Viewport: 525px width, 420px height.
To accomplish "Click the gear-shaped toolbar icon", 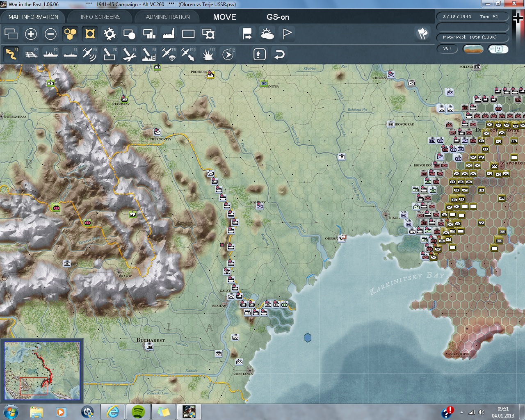I will [110, 34].
